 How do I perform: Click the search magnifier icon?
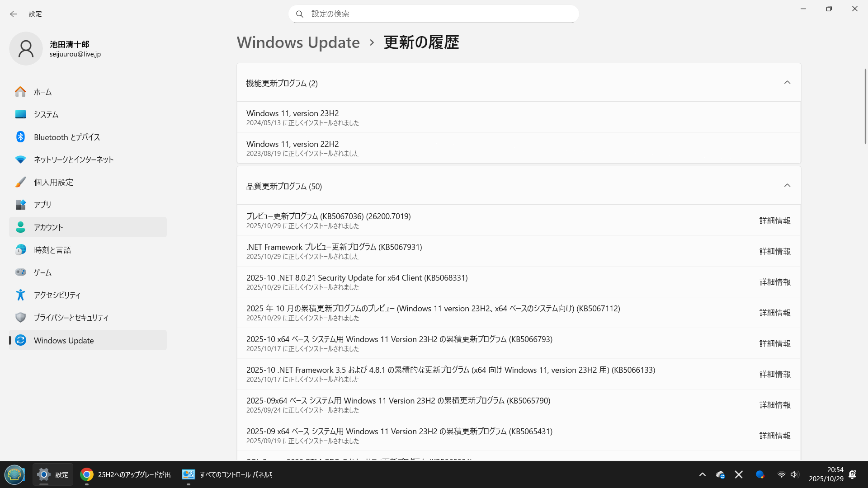pos(299,14)
